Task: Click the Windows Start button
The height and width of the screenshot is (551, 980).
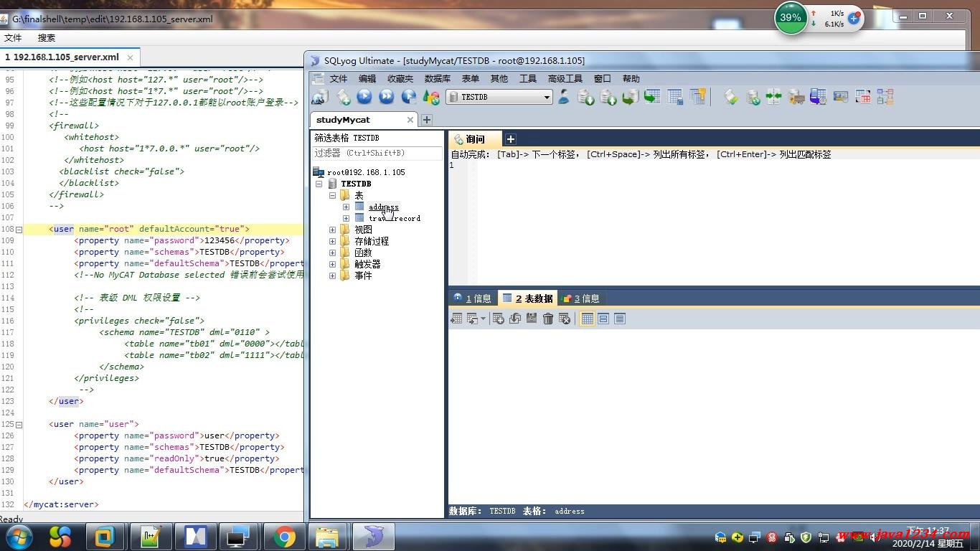Action: [18, 537]
